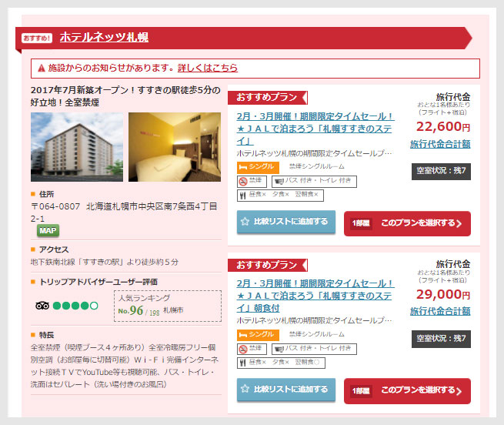Select the 29,000円 plan with このプランを選択する
This screenshot has width=504, height=425.
coord(407,391)
